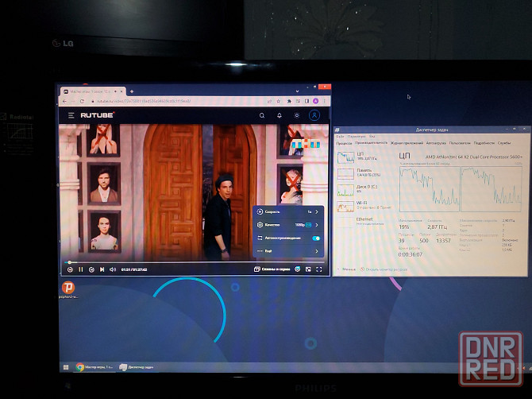Enter fullscreen video mode
Image resolution: width=532 pixels, height=399 pixels.
coord(319,269)
